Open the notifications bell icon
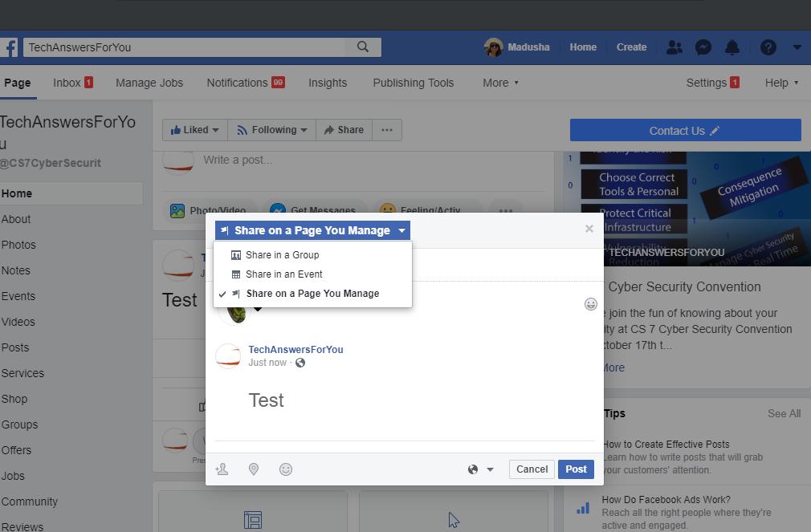The height and width of the screenshot is (532, 811). 732,47
